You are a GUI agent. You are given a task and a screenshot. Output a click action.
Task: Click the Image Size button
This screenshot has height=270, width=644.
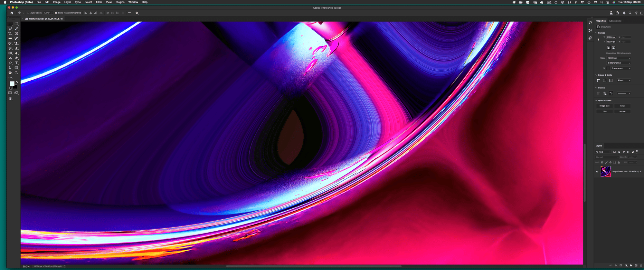[604, 106]
